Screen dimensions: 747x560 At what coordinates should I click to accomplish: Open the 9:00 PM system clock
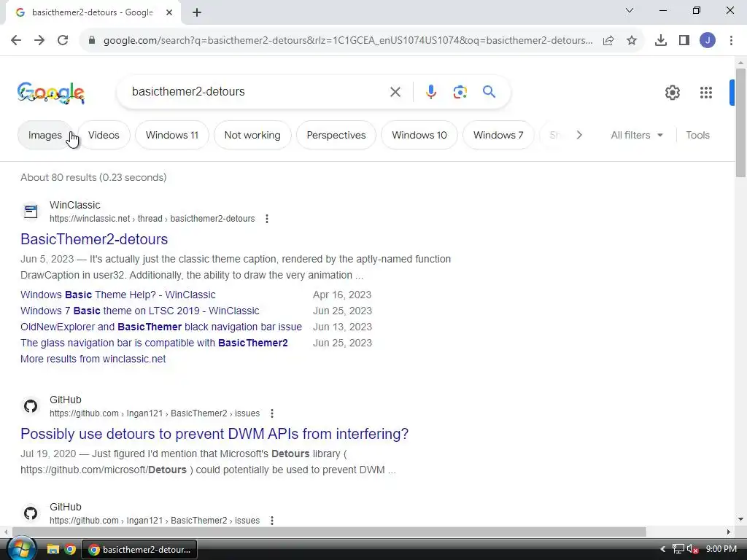click(x=721, y=550)
